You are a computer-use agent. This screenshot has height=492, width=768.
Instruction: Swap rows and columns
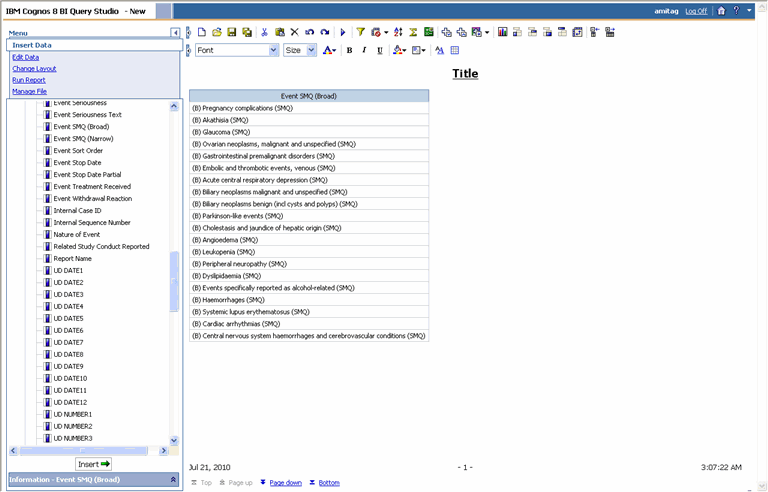577,32
